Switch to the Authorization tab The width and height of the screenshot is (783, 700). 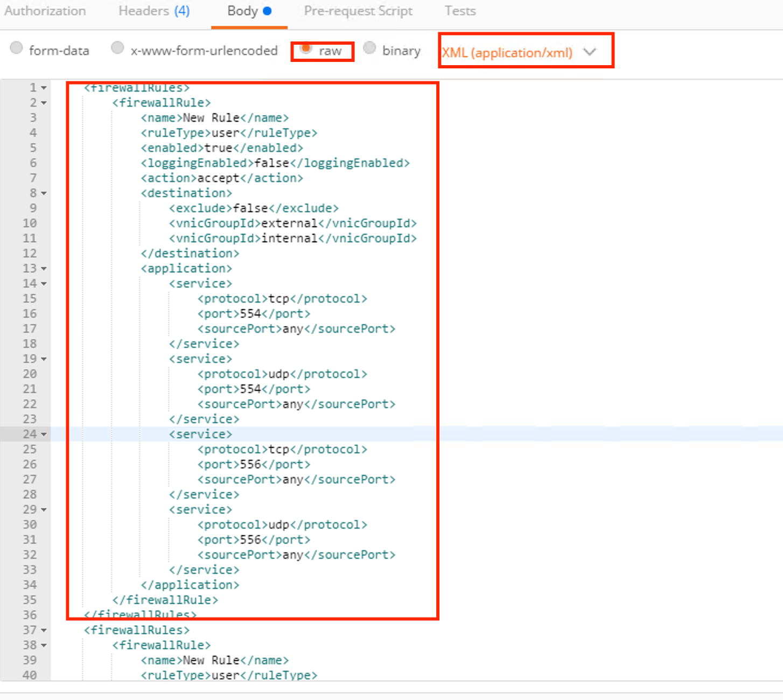click(x=45, y=11)
